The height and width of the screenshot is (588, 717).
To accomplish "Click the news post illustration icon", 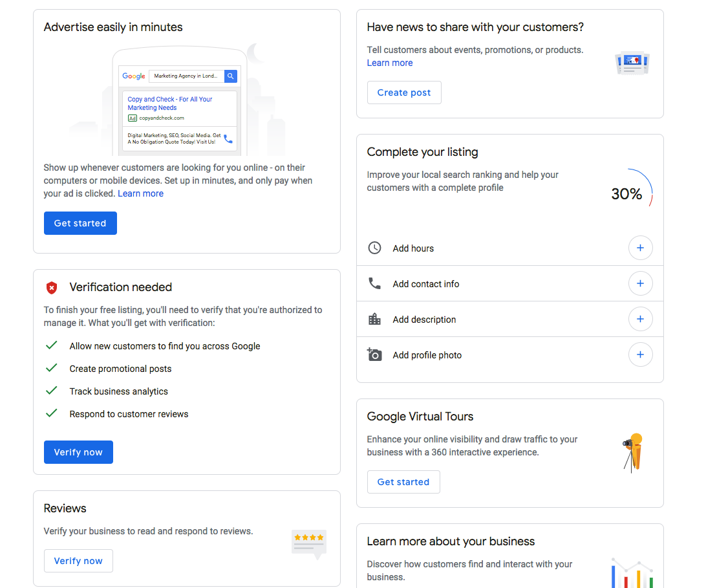I will [x=632, y=63].
